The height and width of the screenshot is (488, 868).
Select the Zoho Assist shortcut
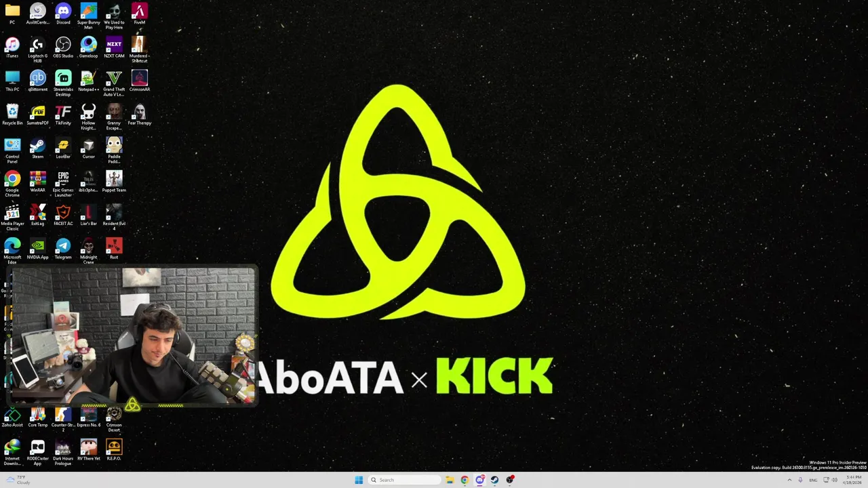pyautogui.click(x=12, y=417)
